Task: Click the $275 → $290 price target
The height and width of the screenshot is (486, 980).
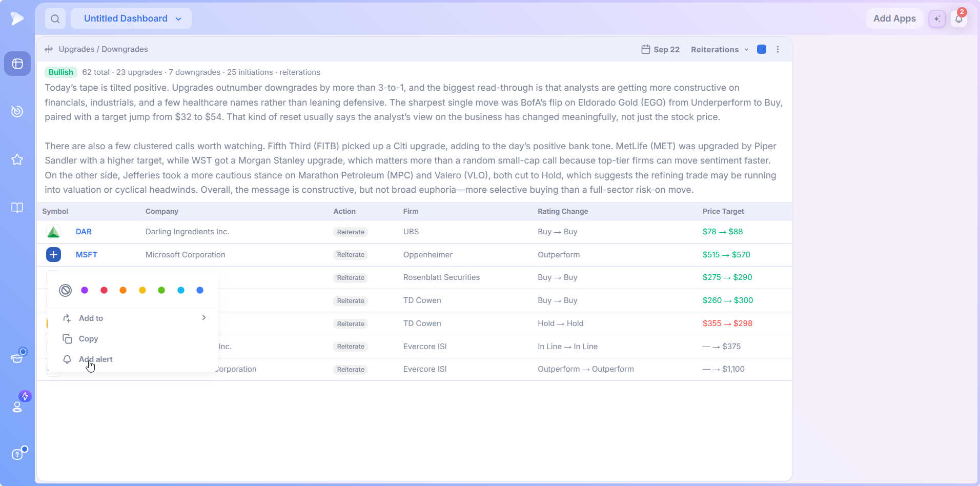Action: tap(727, 277)
